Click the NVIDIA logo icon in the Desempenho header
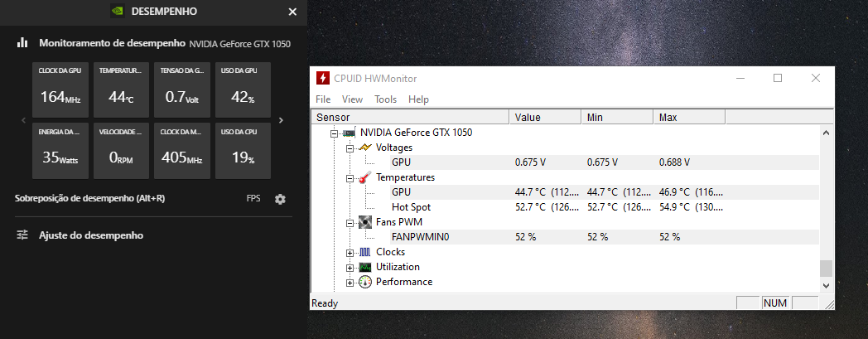The image size is (868, 339). (117, 12)
